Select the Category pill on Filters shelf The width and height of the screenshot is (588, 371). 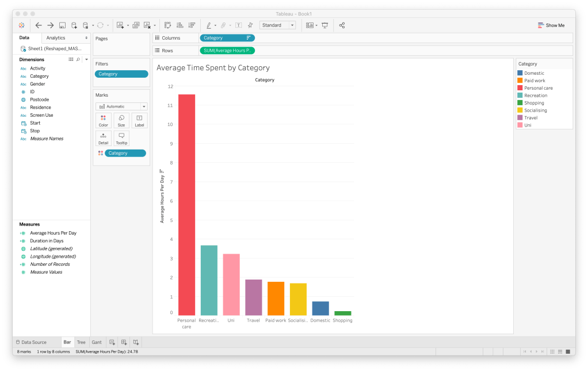tap(121, 74)
